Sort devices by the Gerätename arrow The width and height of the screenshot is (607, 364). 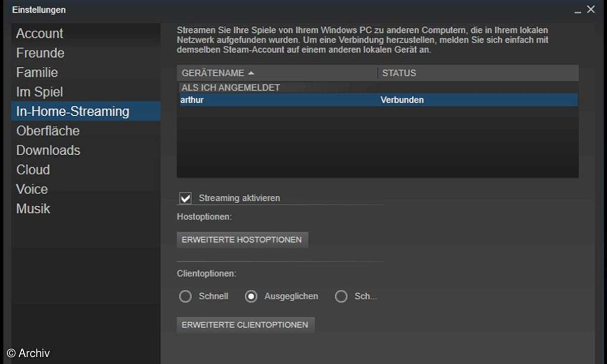251,73
